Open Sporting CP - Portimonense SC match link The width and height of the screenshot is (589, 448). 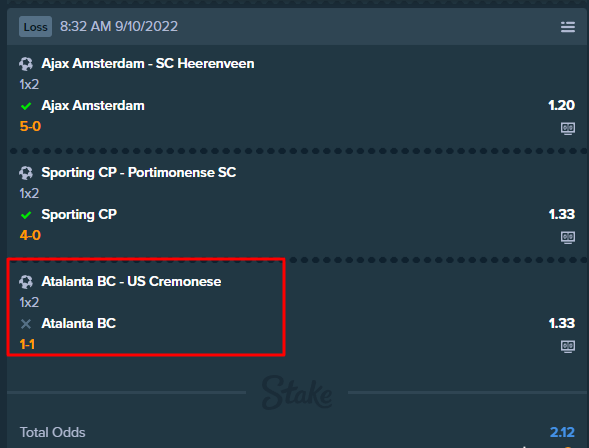coord(139,173)
